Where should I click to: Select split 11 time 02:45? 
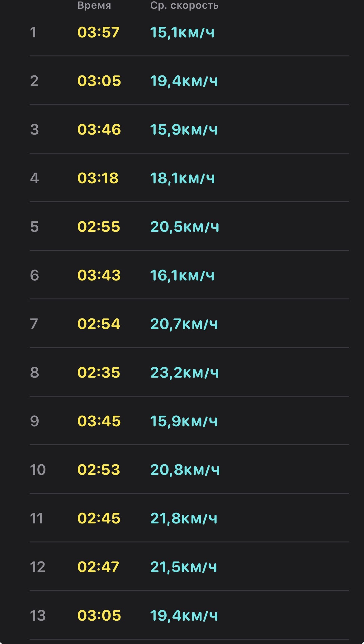click(99, 518)
